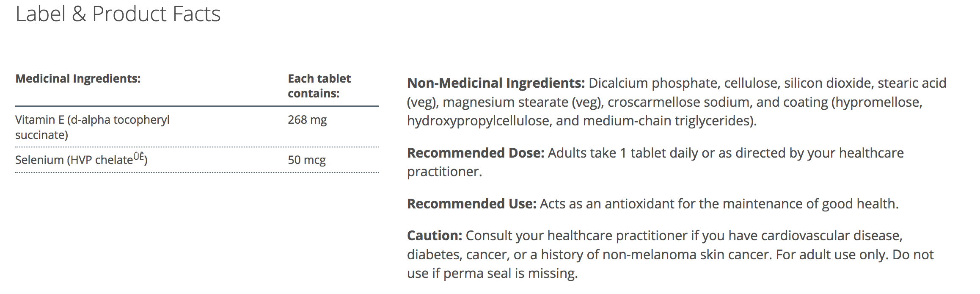Click the "50 mcg" amount value
This screenshot has height=294, width=980.
(x=307, y=160)
